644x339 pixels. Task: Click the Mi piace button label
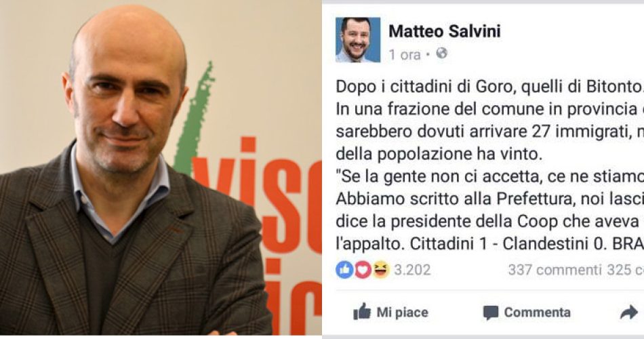403,313
